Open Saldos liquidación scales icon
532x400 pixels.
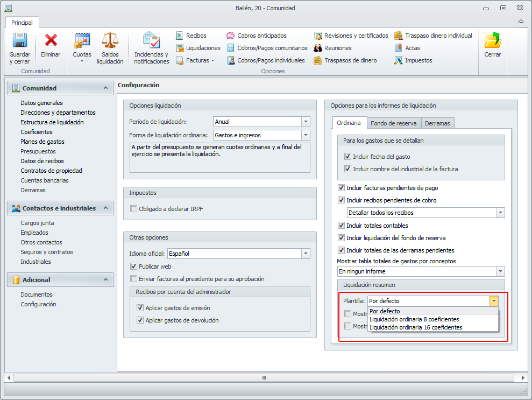coord(110,41)
